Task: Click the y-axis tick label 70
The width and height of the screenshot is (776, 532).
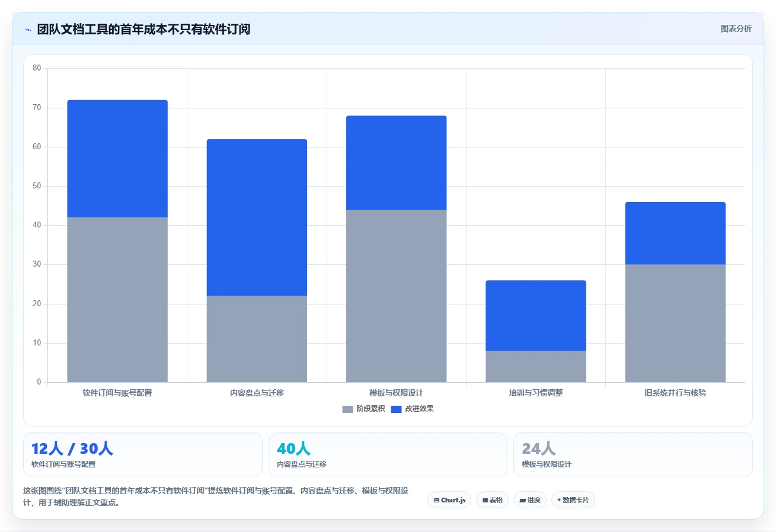Action: click(x=37, y=108)
